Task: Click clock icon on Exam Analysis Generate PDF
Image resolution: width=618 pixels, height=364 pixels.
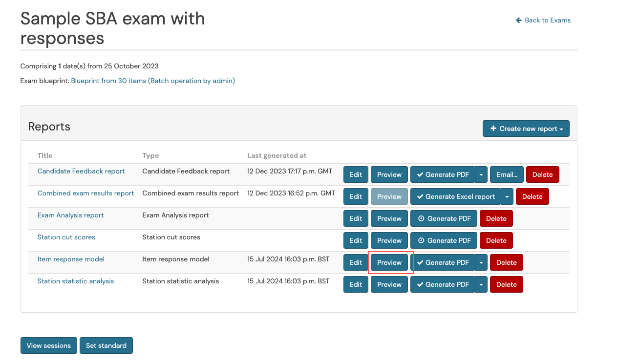Action: (420, 218)
